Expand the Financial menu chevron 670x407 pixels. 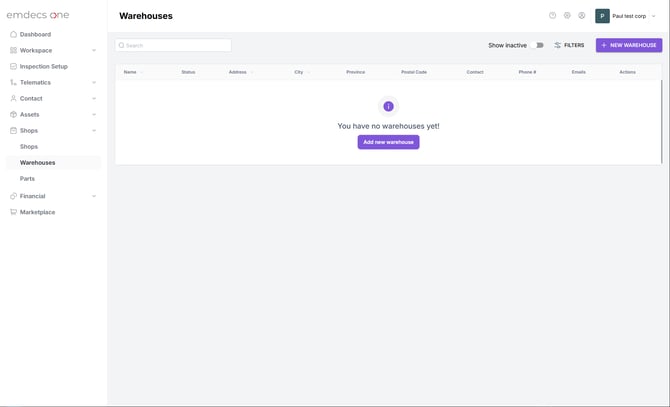[94, 196]
